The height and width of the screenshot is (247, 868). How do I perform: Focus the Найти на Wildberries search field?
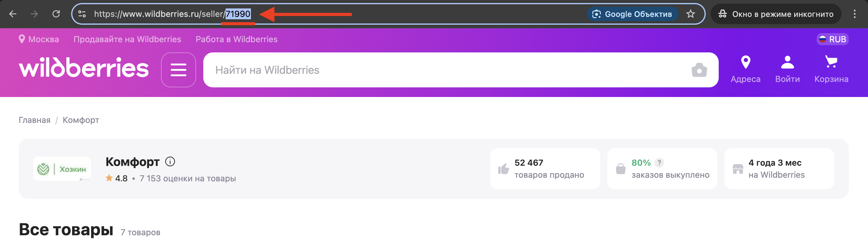[438, 70]
